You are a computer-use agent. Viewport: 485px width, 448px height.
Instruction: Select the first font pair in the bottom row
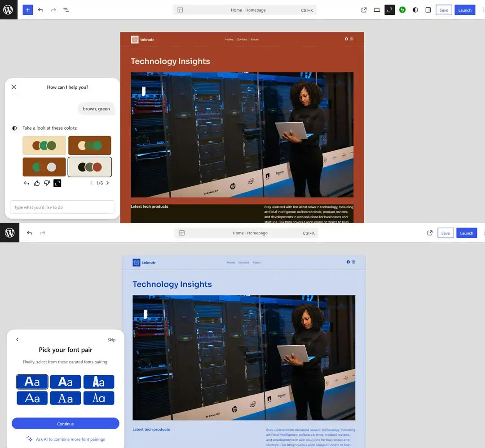pyautogui.click(x=32, y=398)
